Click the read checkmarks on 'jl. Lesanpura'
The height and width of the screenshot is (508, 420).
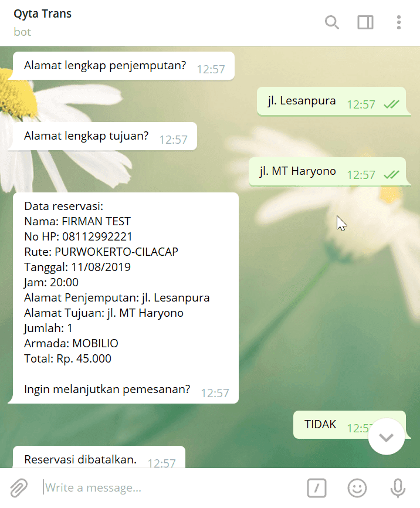(391, 104)
